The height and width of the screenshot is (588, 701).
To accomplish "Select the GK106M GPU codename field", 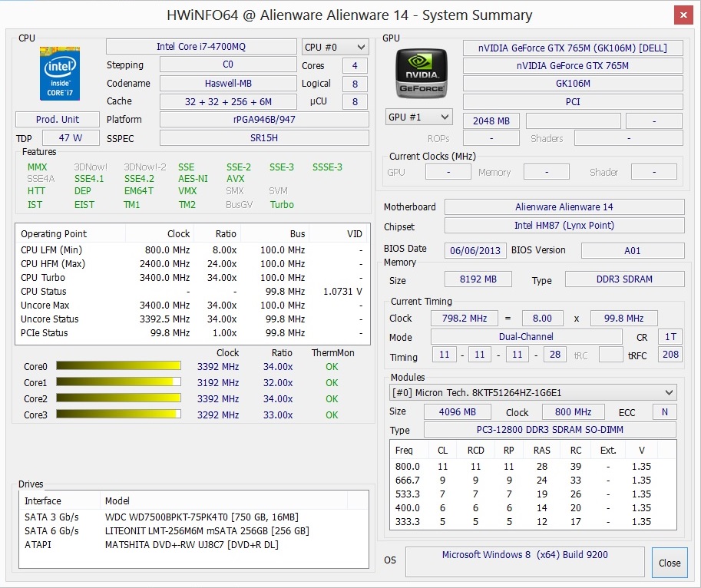I will click(x=573, y=84).
